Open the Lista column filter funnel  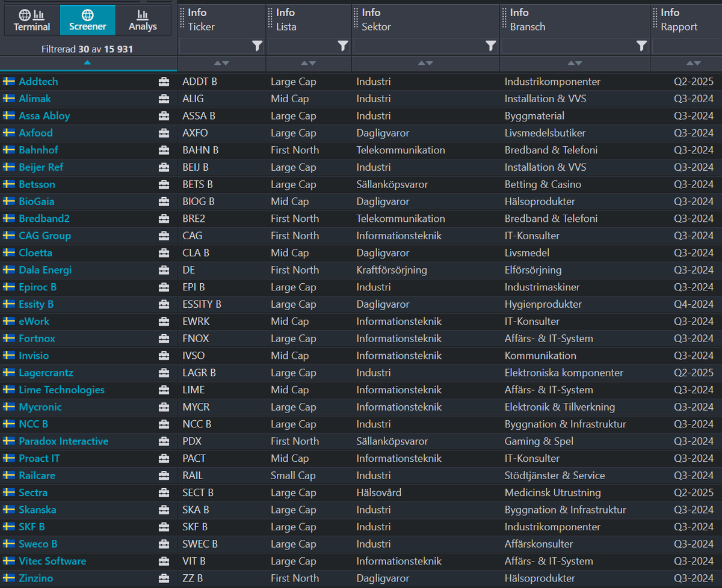tap(343, 46)
